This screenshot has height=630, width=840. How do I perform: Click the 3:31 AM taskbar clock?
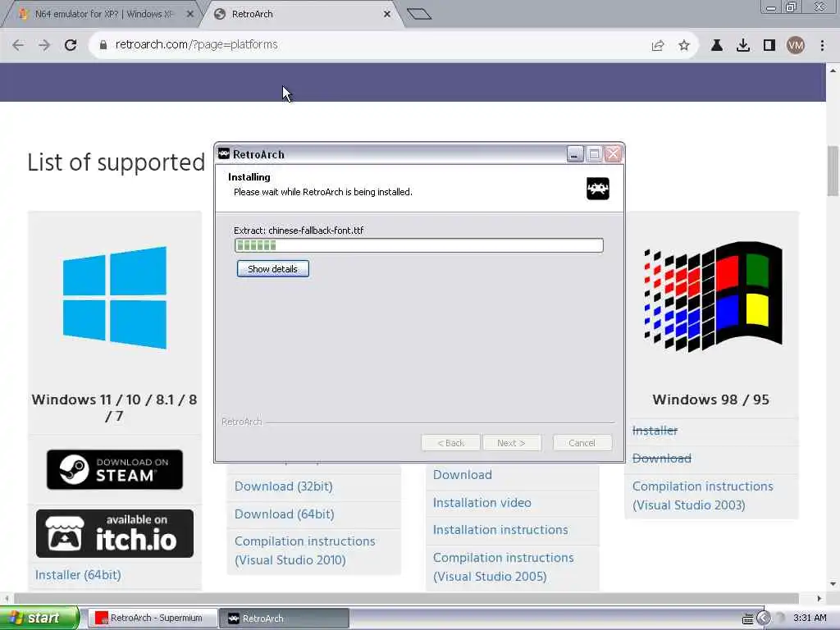click(810, 619)
